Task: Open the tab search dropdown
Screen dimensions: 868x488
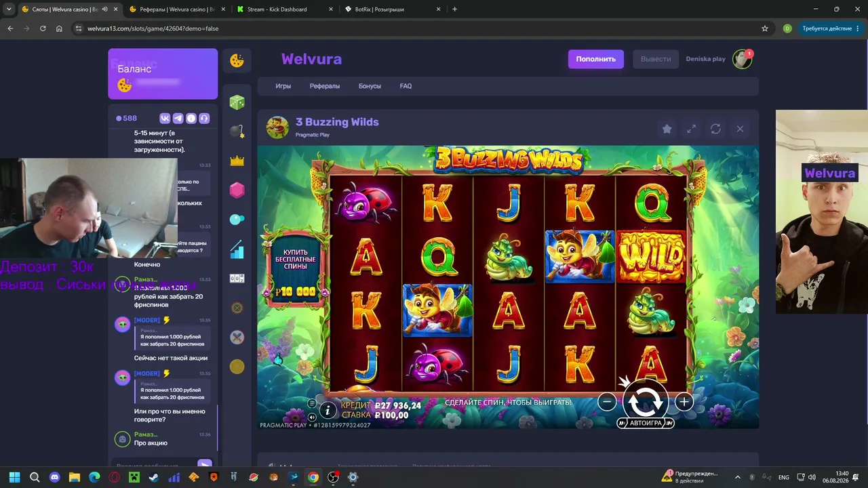Action: [9, 9]
